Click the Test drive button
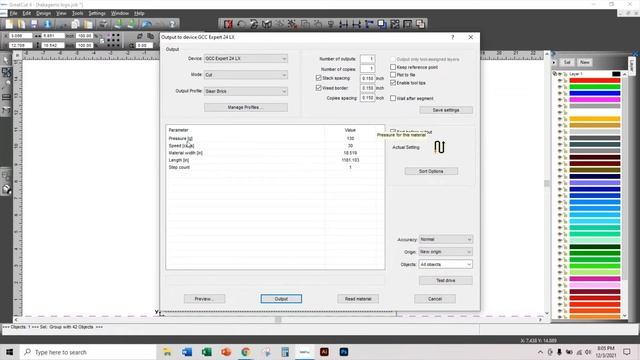 [x=445, y=281]
